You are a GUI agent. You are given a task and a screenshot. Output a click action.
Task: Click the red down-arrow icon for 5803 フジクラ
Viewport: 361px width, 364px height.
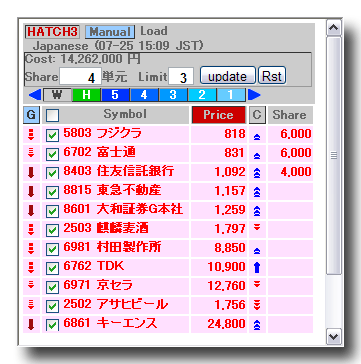(x=31, y=134)
